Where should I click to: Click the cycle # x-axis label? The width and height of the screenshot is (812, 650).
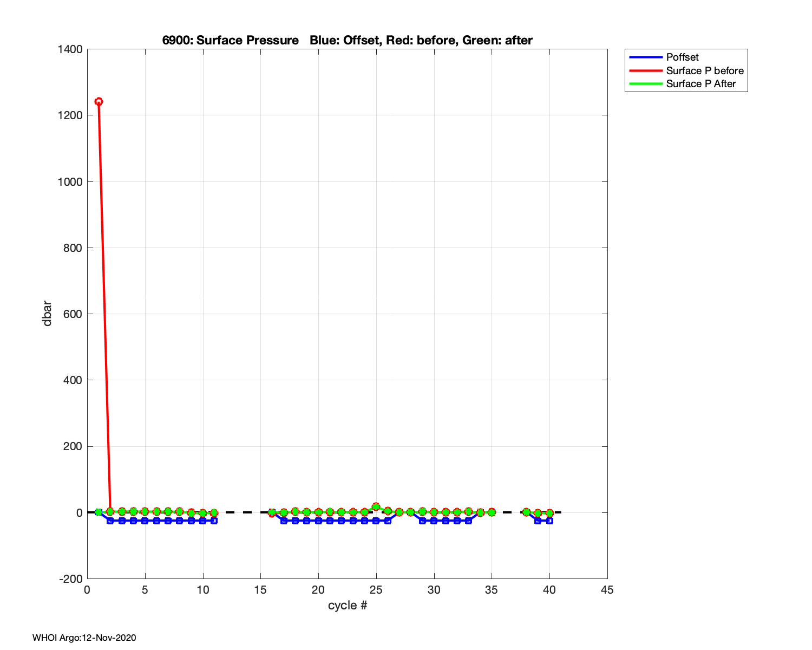pyautogui.click(x=347, y=605)
